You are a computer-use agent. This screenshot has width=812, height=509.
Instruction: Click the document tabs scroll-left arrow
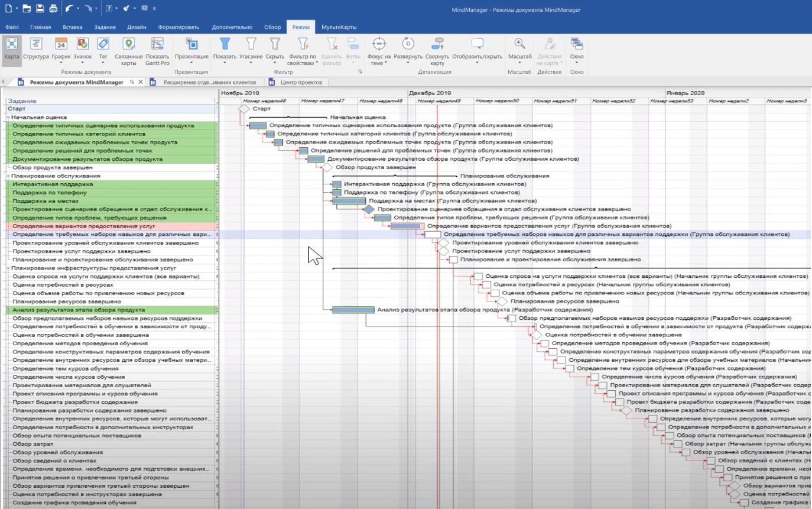click(x=4, y=82)
